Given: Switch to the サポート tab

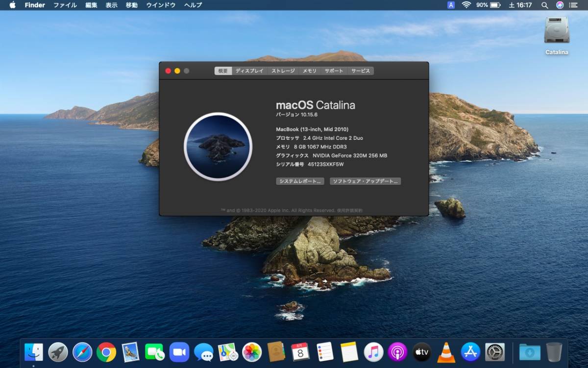Looking at the screenshot, I should (334, 71).
